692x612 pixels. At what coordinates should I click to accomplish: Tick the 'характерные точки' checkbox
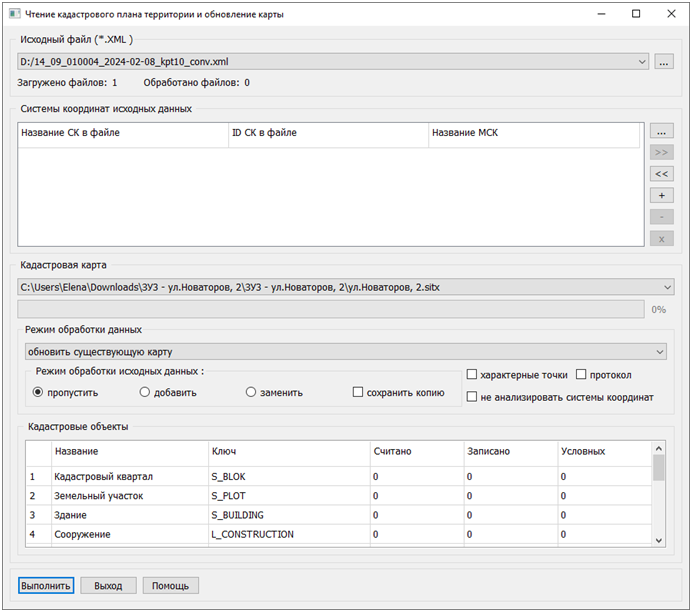(x=472, y=375)
